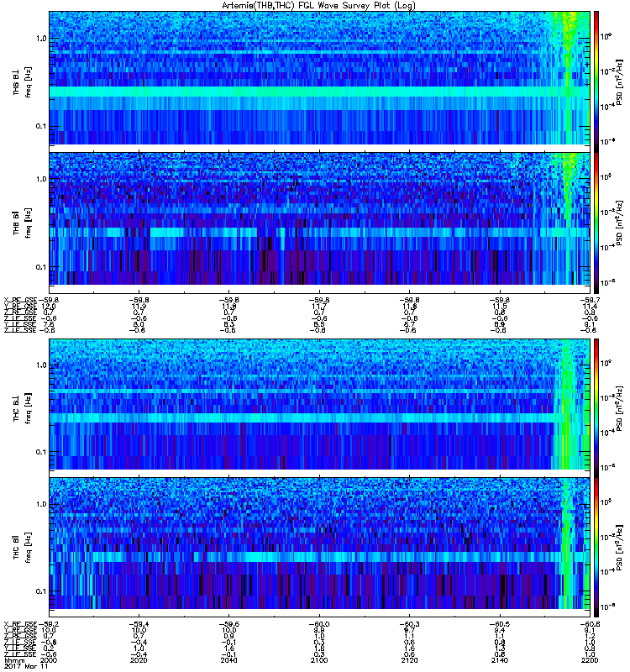The image size is (630, 672).
Task: Click the '0.1' frequency tick of the THB B⊥ panel
Action: point(41,126)
